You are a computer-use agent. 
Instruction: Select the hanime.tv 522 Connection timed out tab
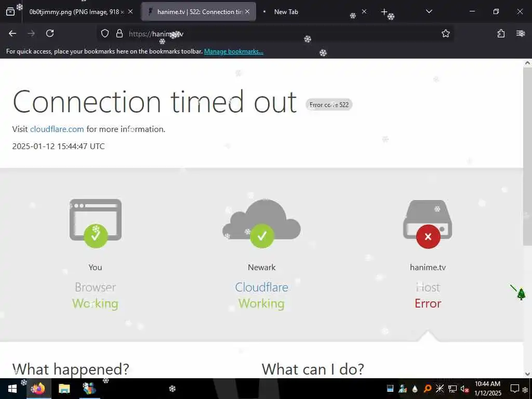click(198, 12)
